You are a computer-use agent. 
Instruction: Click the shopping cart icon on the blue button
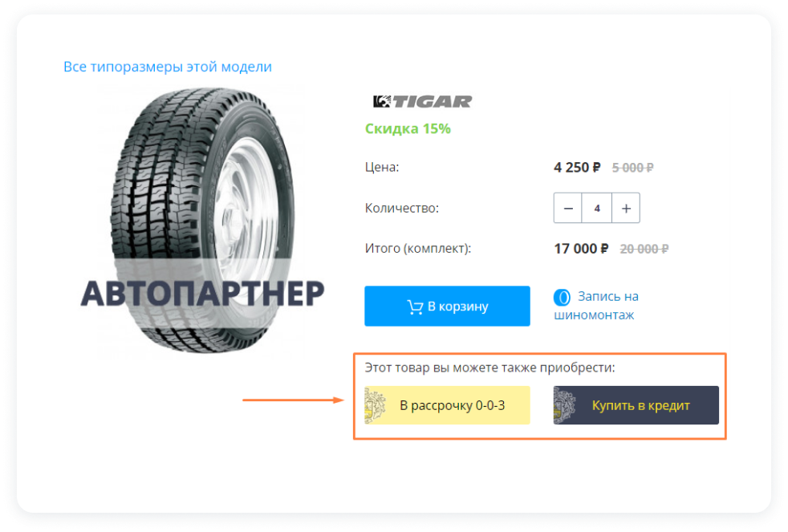tap(415, 307)
